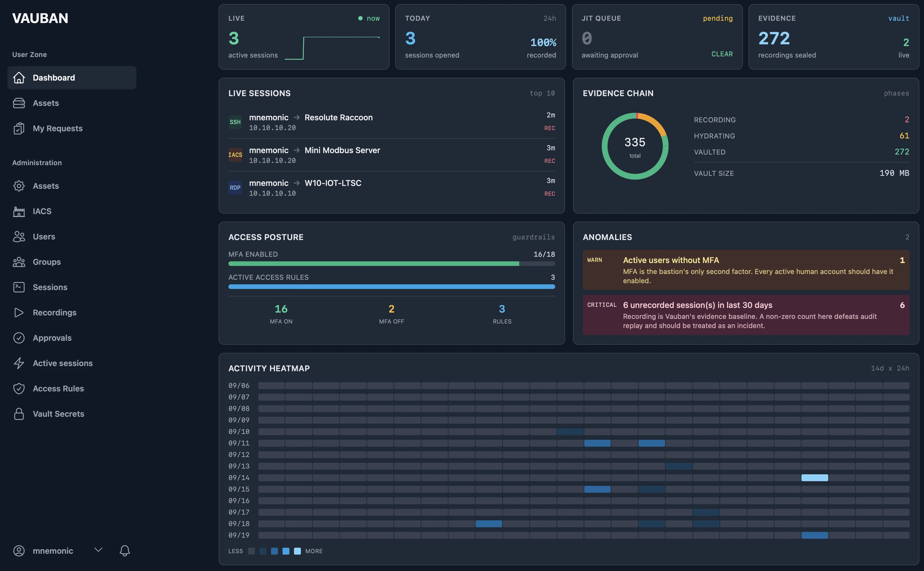The image size is (924, 571).
Task: Click the VAUBAN logo
Action: [x=40, y=18]
